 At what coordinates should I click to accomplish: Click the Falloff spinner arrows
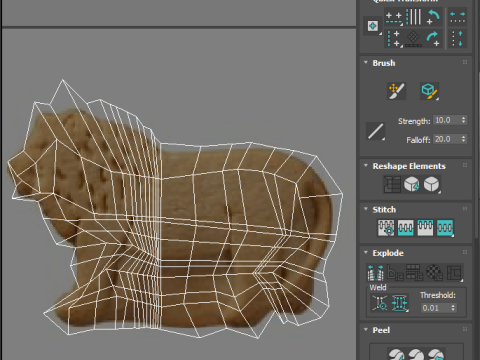coord(463,139)
